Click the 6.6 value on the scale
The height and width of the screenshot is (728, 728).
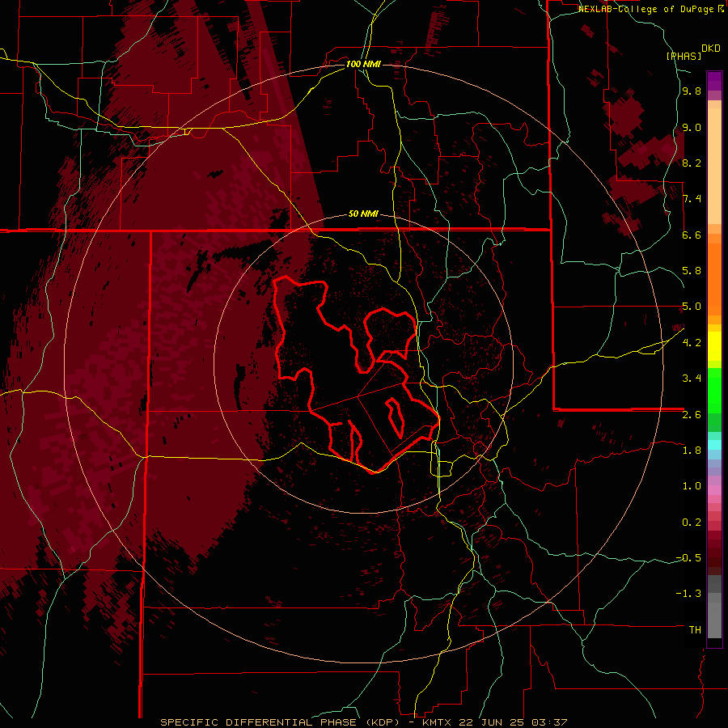pos(692,235)
